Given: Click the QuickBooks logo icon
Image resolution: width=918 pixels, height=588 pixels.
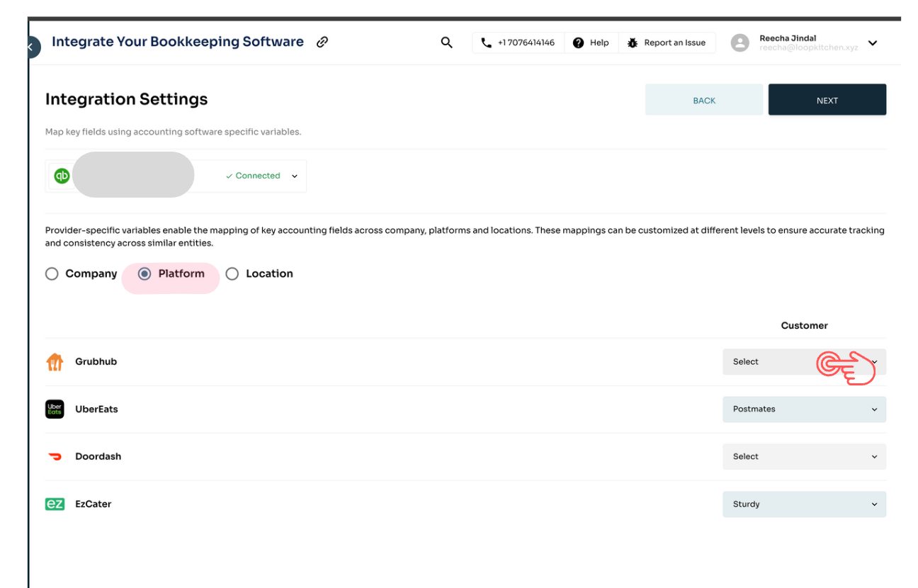Looking at the screenshot, I should coord(62,176).
